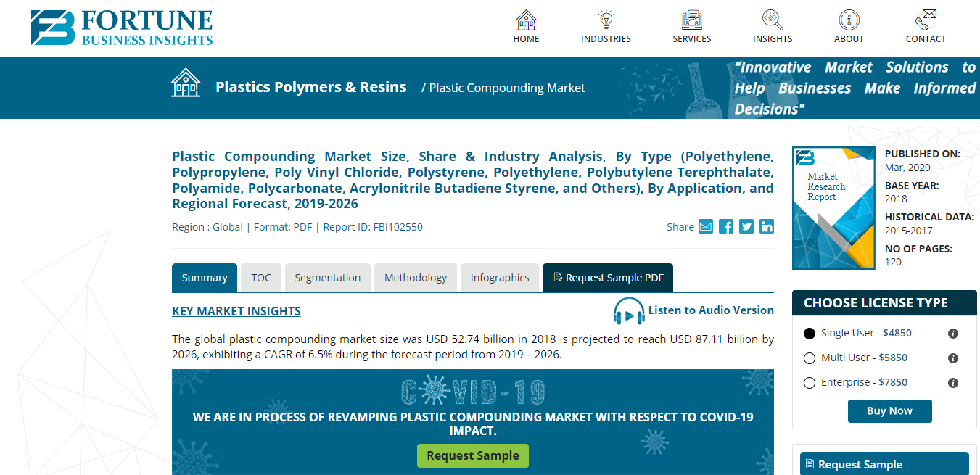Click the CONTACT navigation label

pyautogui.click(x=926, y=39)
